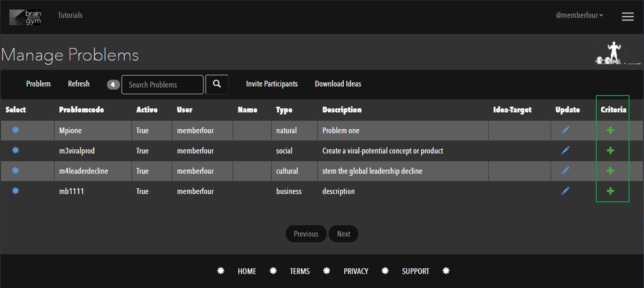Add criteria for m3viralprod plus icon
This screenshot has height=288, width=644.
pos(610,150)
